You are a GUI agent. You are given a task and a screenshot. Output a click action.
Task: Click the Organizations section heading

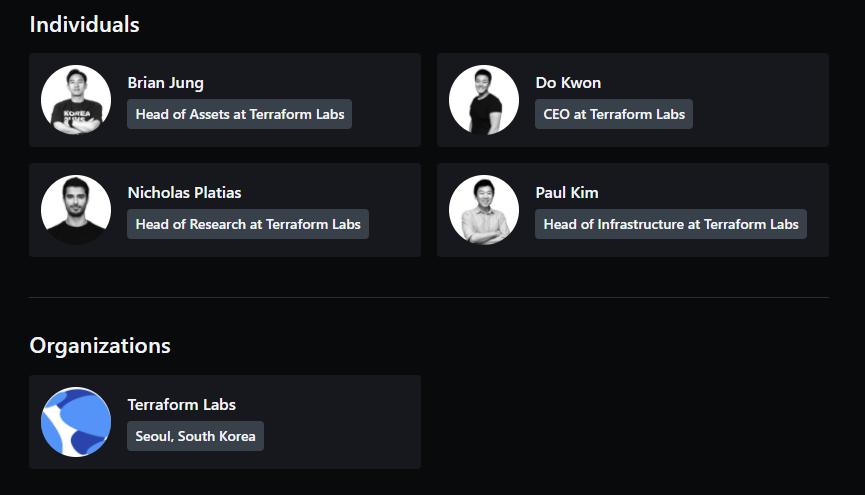pos(100,346)
